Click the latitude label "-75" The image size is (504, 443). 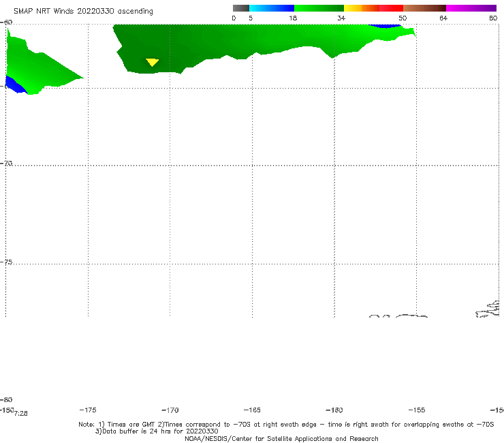6,262
